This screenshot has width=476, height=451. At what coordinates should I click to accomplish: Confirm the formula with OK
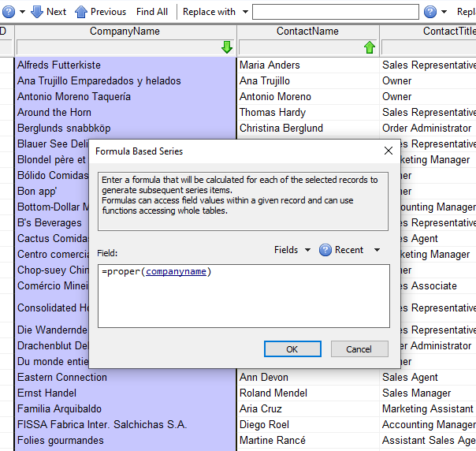[292, 348]
